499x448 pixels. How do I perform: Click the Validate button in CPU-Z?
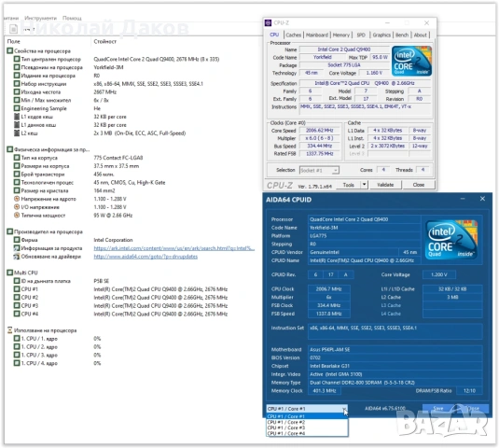tap(385, 185)
